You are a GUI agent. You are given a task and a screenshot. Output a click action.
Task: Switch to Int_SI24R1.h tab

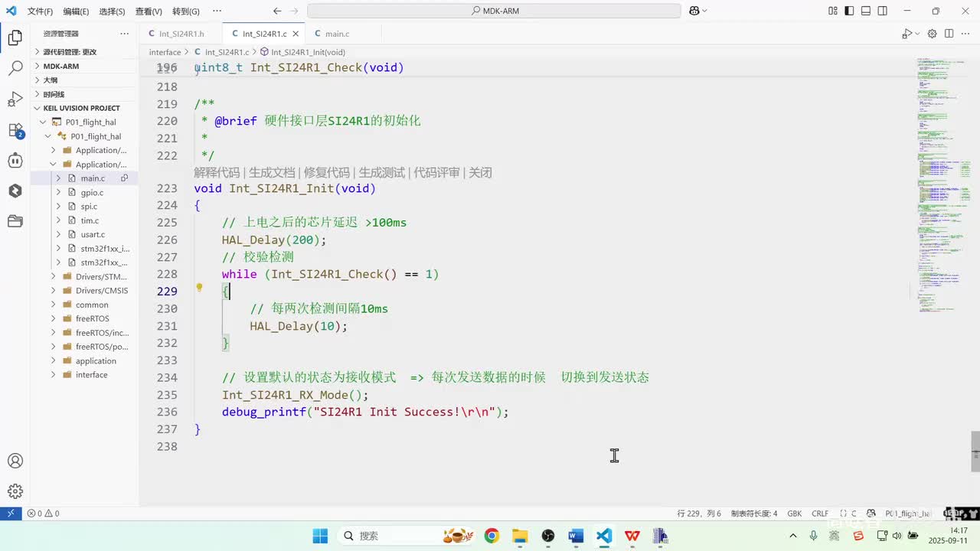181,34
